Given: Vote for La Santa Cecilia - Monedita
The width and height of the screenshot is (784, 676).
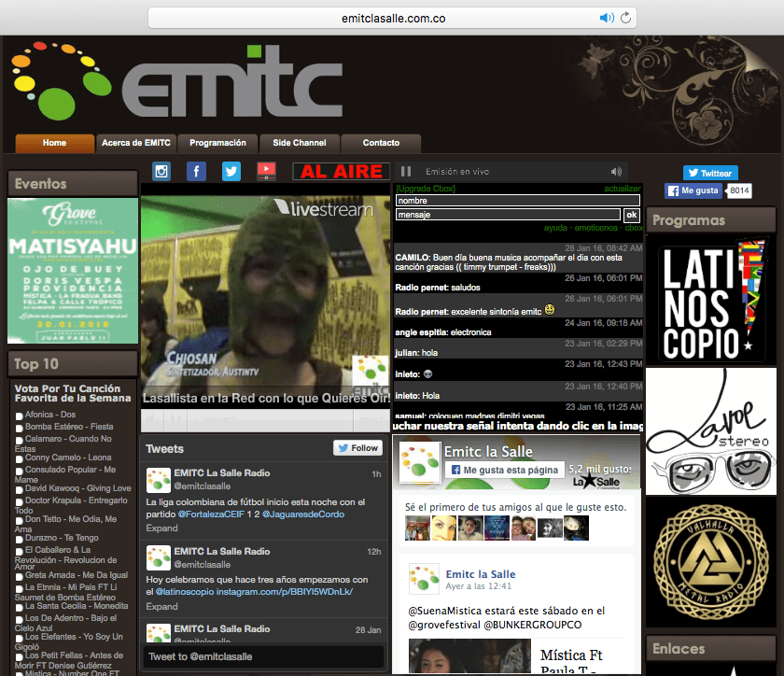Looking at the screenshot, I should coord(19,608).
